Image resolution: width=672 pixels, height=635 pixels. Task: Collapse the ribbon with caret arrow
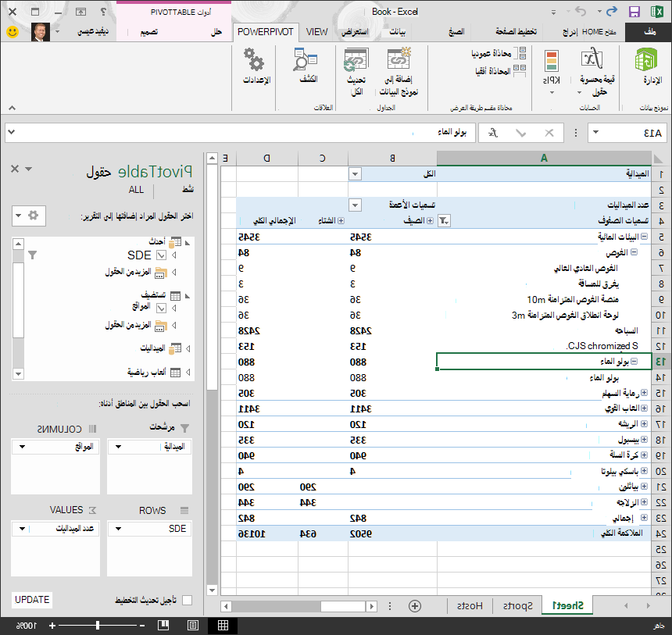(12, 108)
